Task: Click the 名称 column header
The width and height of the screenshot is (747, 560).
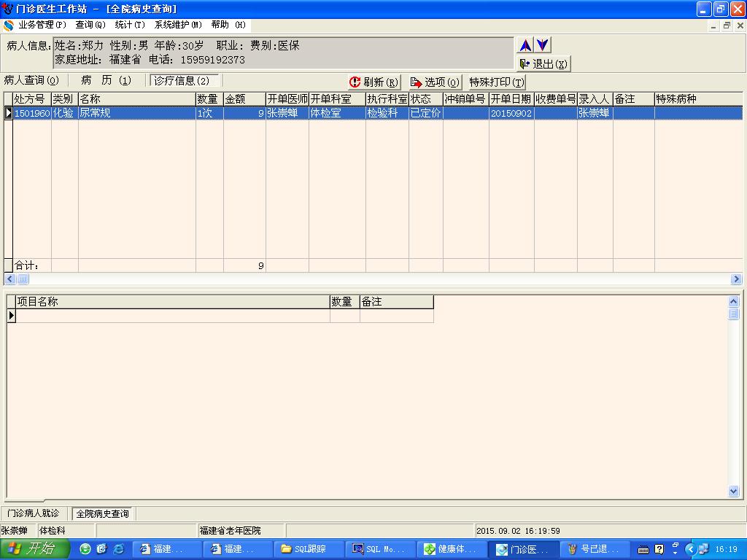Action: [136, 99]
